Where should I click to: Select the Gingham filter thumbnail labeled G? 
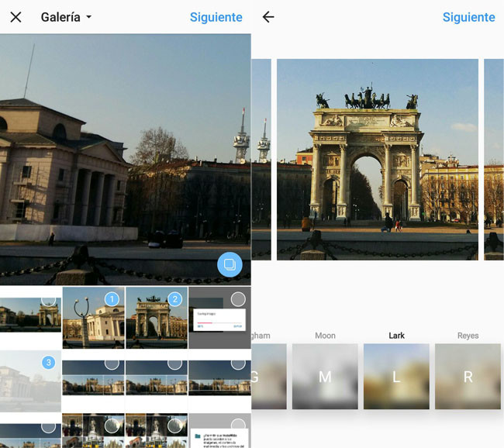(268, 377)
